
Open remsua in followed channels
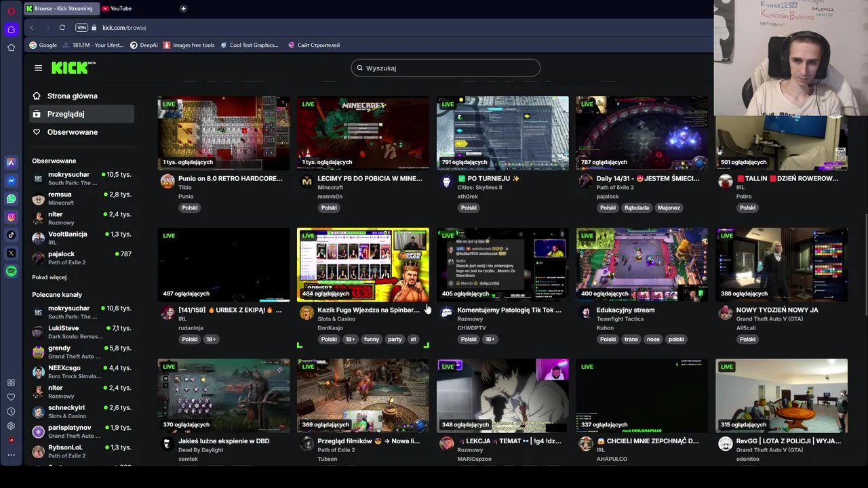pyautogui.click(x=81, y=199)
